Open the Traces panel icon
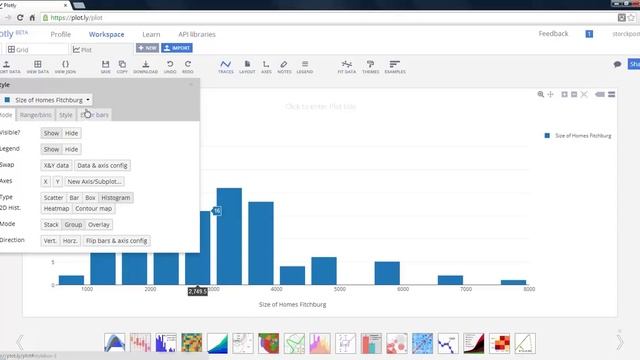640x360 pixels. point(226,67)
